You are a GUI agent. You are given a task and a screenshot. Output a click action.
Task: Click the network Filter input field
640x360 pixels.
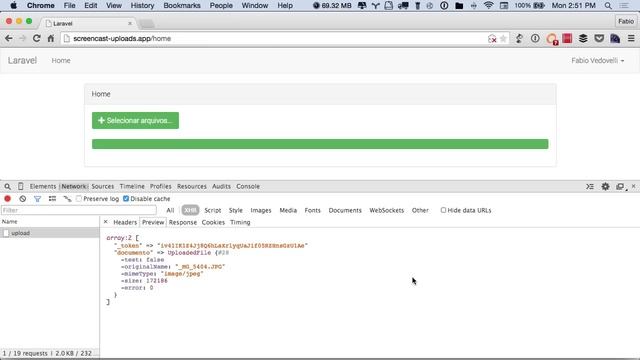pos(79,210)
